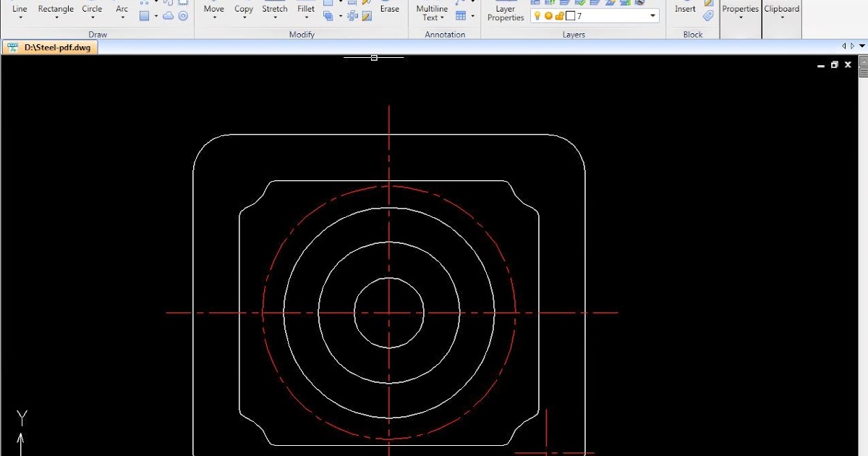The width and height of the screenshot is (868, 456).
Task: Open the layer selection dropdown
Action: click(x=652, y=15)
